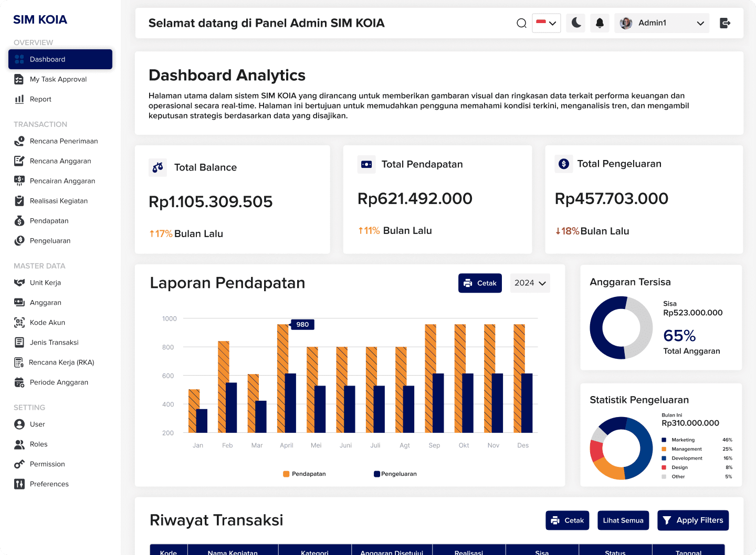
Task: Click the My Task Approval icon
Action: coord(19,79)
